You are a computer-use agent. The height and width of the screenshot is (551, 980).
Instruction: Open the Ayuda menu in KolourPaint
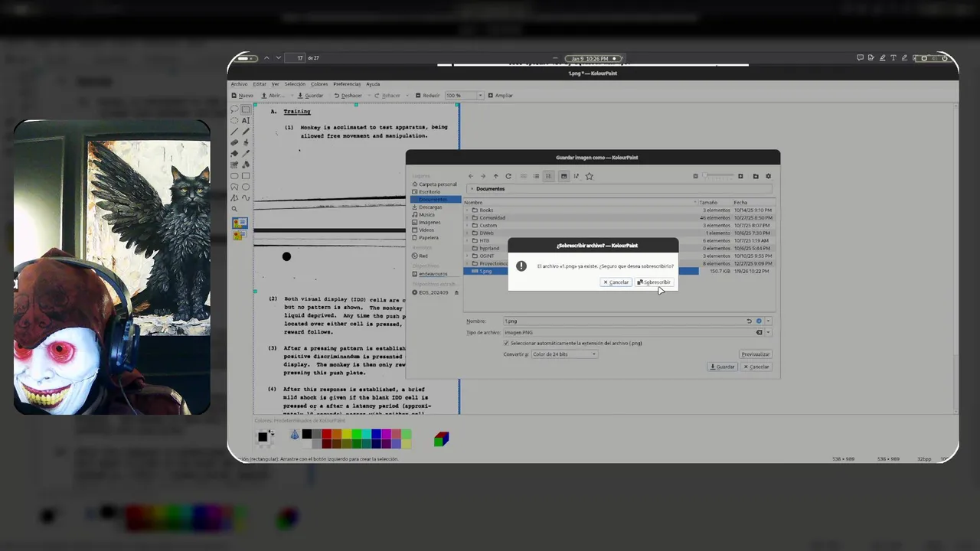point(373,84)
